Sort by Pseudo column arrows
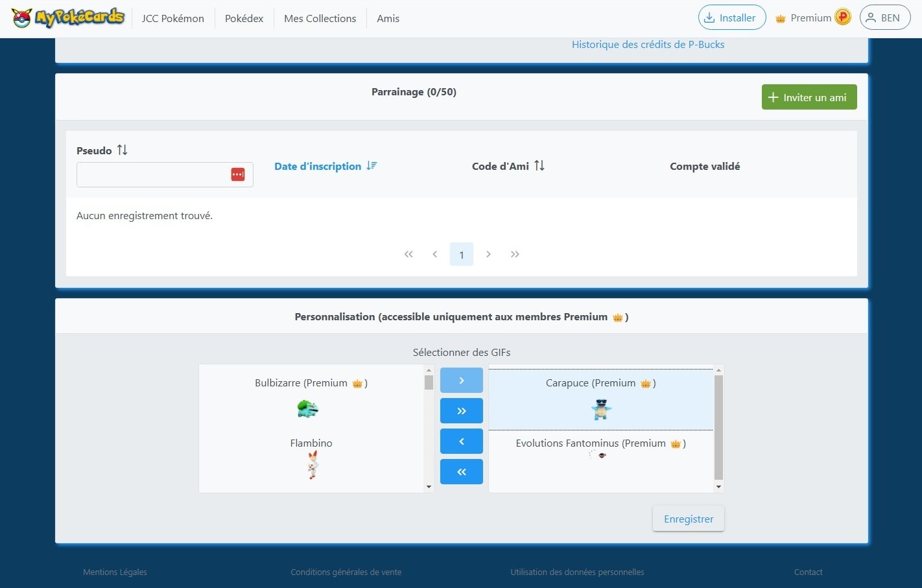The height and width of the screenshot is (588, 922). click(x=122, y=150)
